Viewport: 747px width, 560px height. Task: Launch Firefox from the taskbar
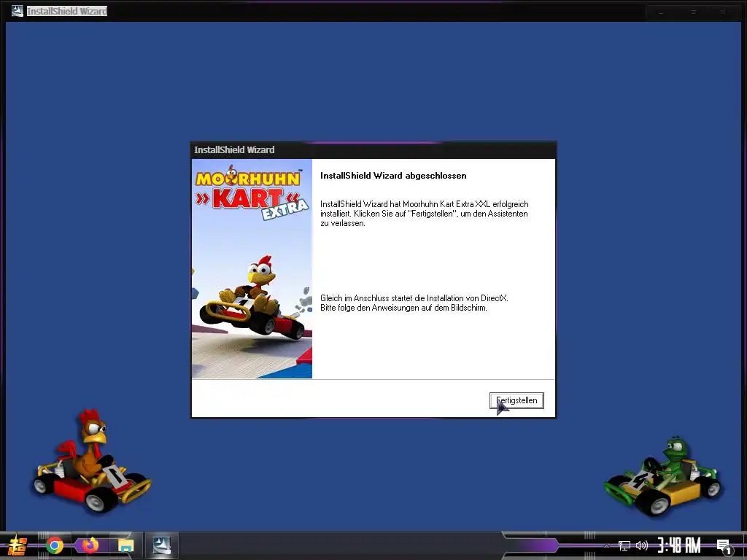[x=90, y=545]
